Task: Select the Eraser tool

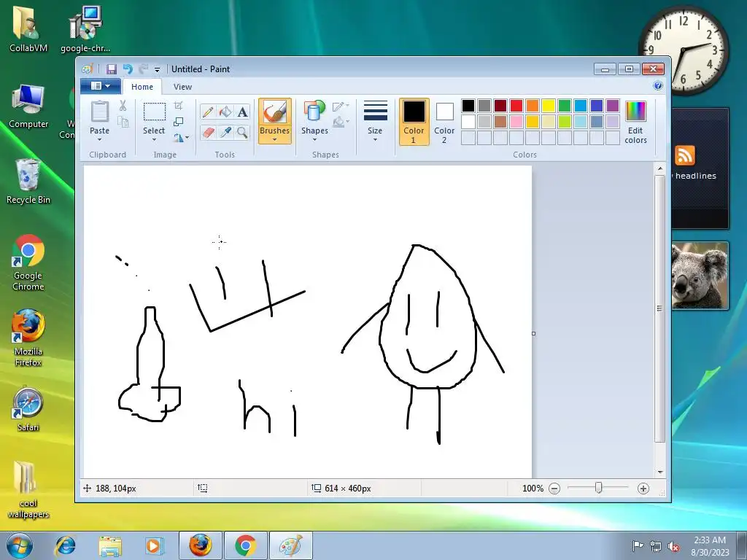Action: [208, 132]
